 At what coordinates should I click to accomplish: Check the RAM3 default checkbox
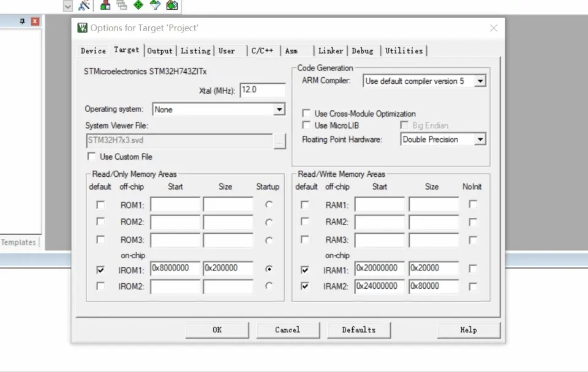coord(305,239)
